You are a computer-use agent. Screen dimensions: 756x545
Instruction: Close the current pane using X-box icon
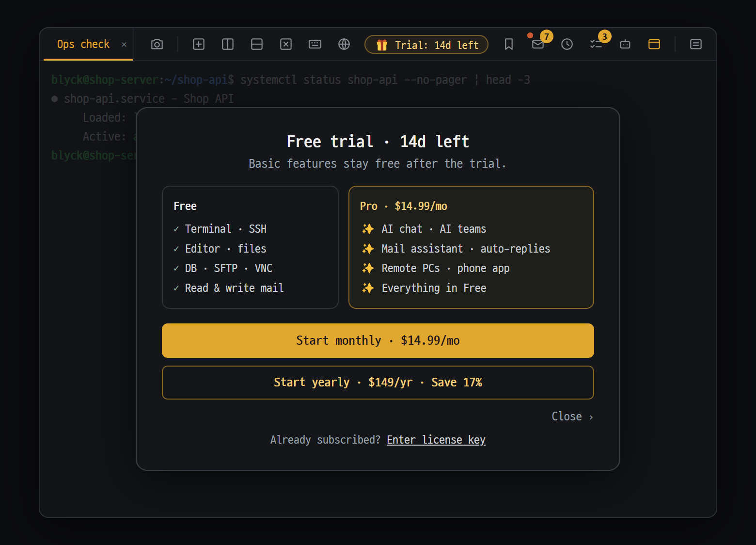pyautogui.click(x=286, y=44)
